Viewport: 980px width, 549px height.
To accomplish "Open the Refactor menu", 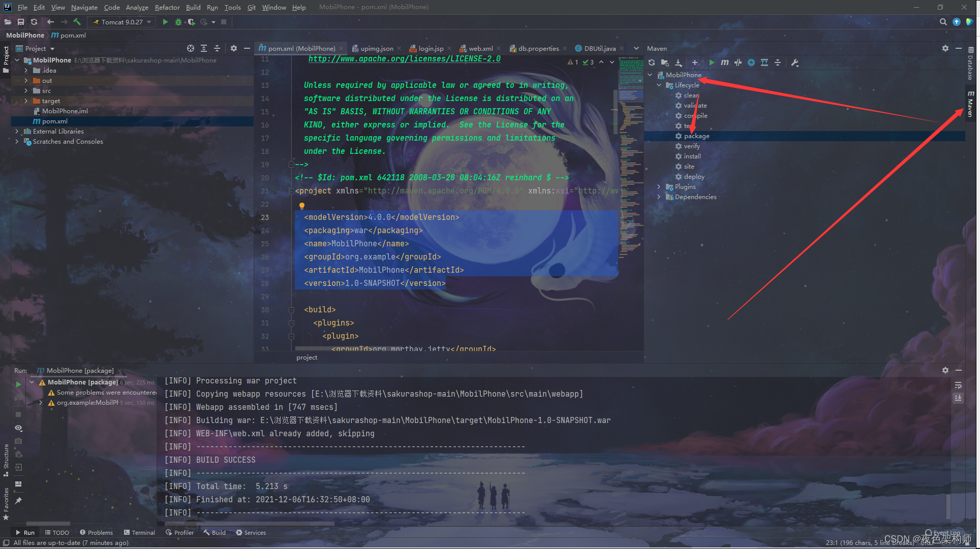I will coord(167,7).
